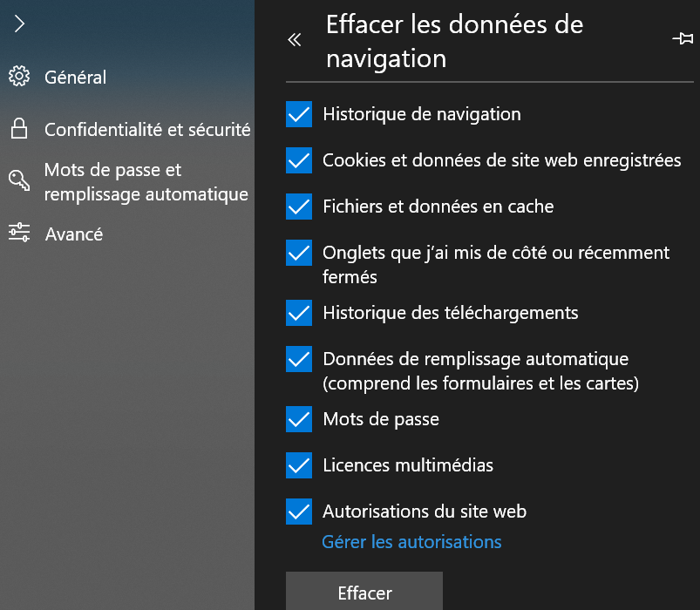Uncheck Historique de navigation

click(x=299, y=114)
